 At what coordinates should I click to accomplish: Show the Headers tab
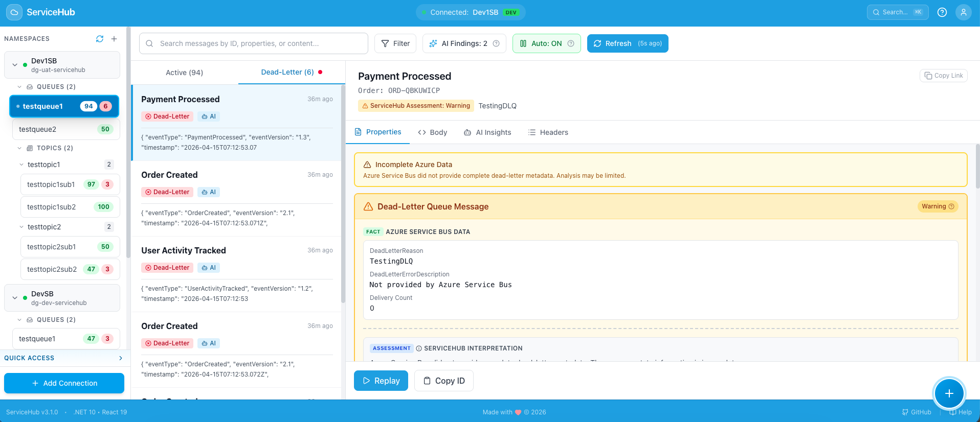[x=548, y=132]
